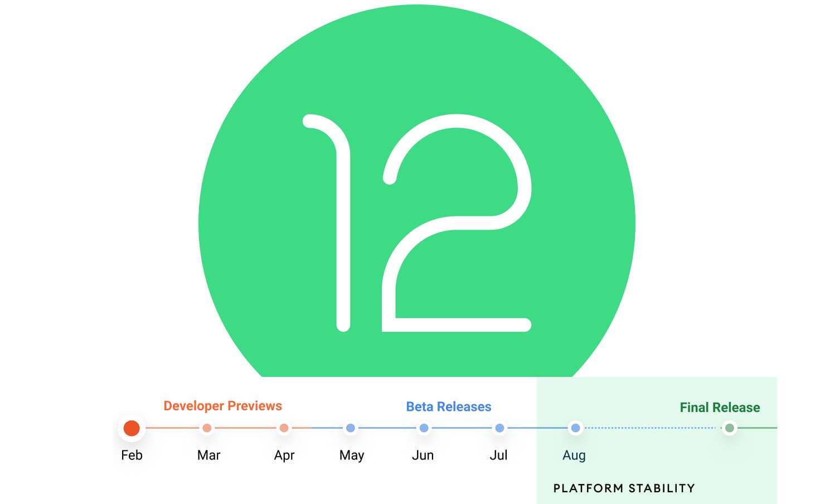Image resolution: width=825 pixels, height=504 pixels.
Task: Click the Jul month label
Action: 499,455
